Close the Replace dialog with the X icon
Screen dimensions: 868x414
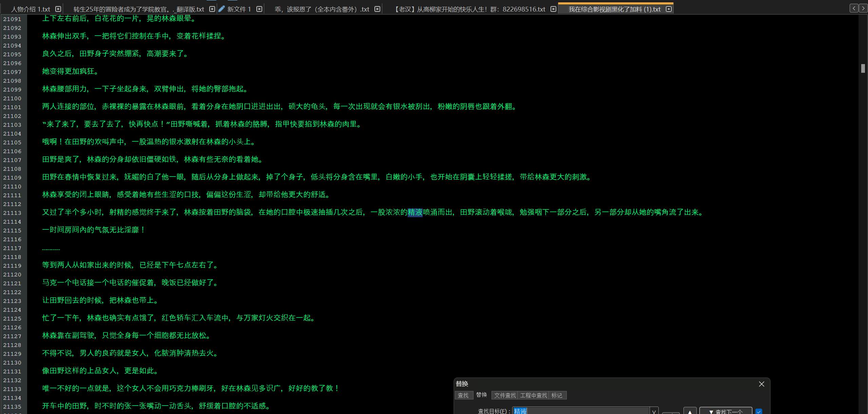pos(761,384)
